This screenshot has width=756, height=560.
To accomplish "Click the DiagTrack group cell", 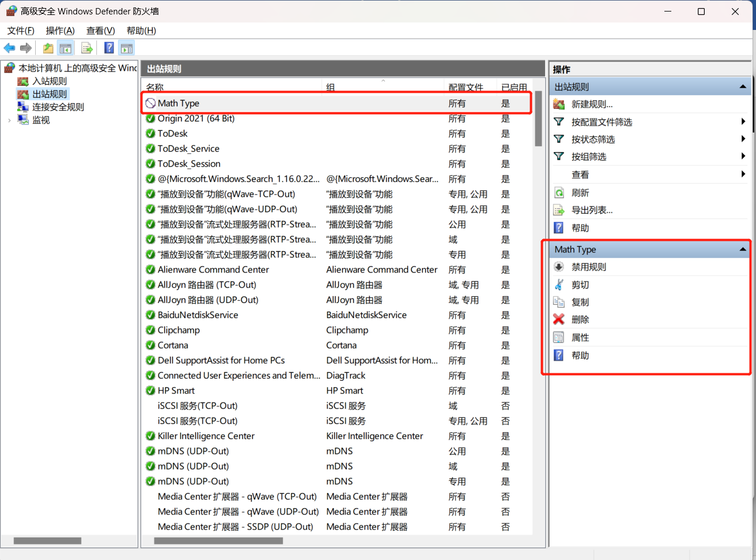I will coord(346,375).
